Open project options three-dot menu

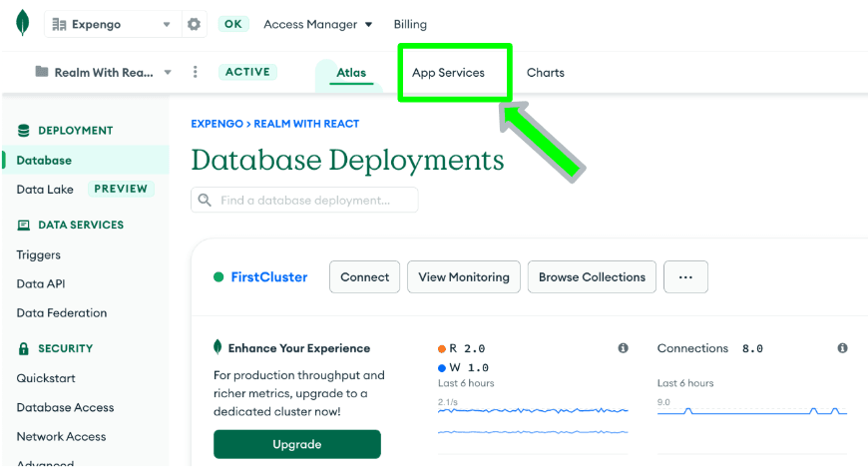pyautogui.click(x=196, y=72)
